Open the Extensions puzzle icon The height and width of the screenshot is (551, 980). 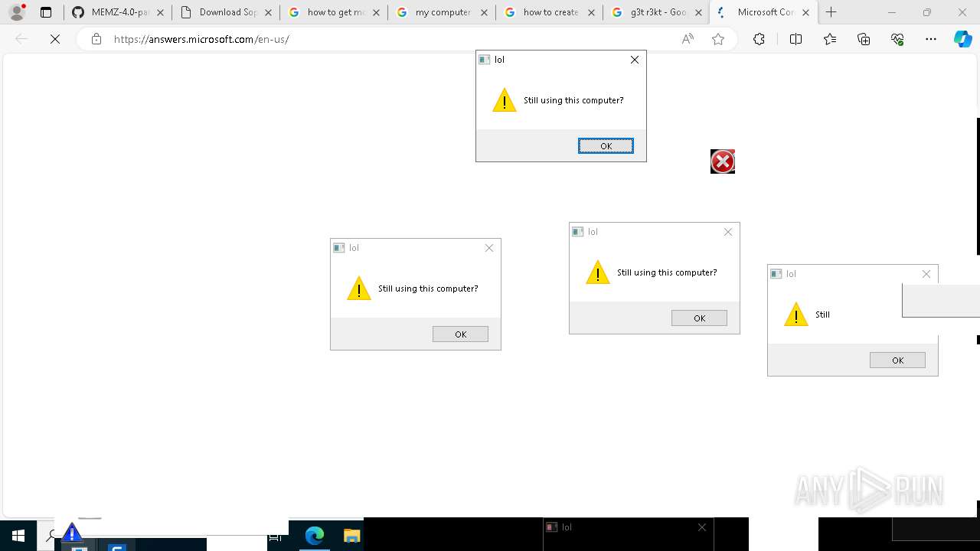coord(759,39)
